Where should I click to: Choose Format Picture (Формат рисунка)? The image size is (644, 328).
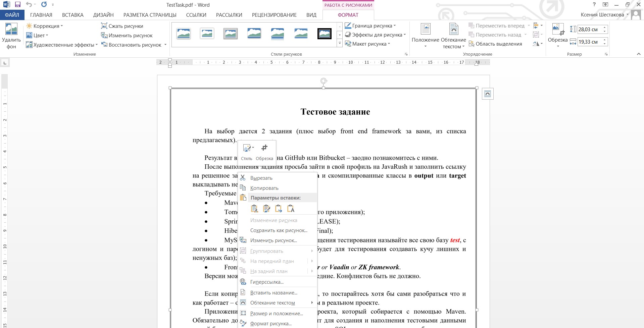coord(278,324)
